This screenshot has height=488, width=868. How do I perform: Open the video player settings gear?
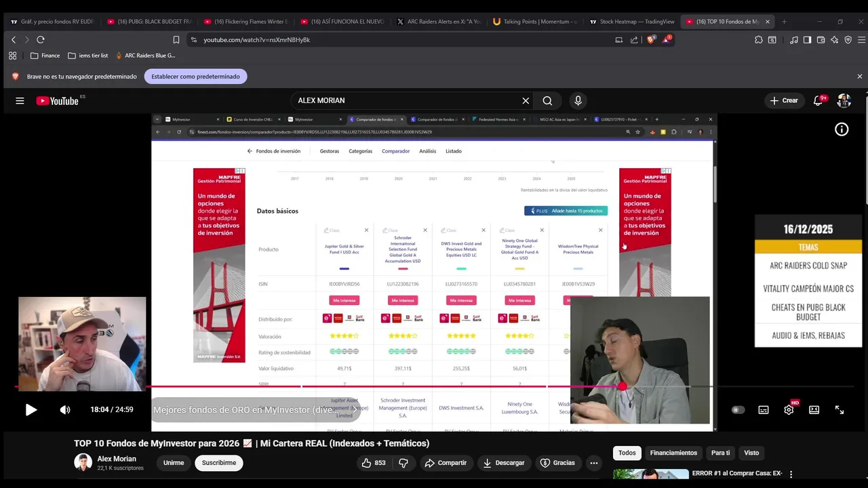point(789,410)
